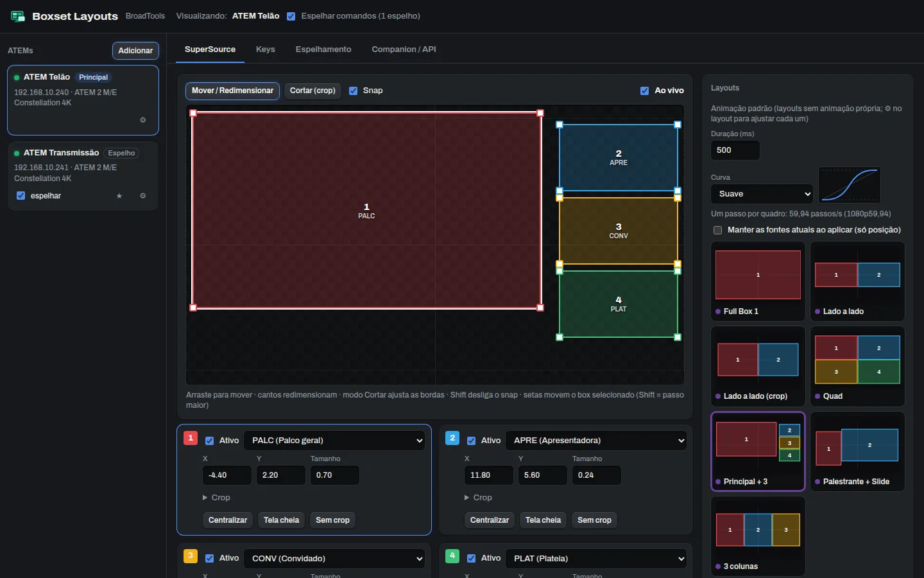This screenshot has width=924, height=578.
Task: Apply the Principal + 3 layout
Action: [x=758, y=451]
